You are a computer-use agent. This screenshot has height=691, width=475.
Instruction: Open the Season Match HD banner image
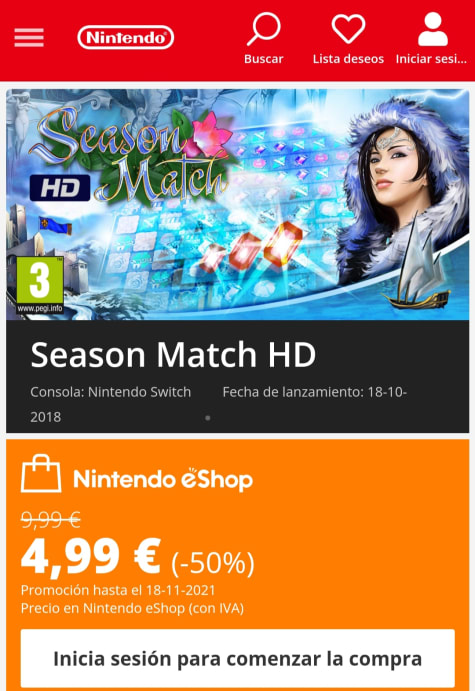click(238, 204)
